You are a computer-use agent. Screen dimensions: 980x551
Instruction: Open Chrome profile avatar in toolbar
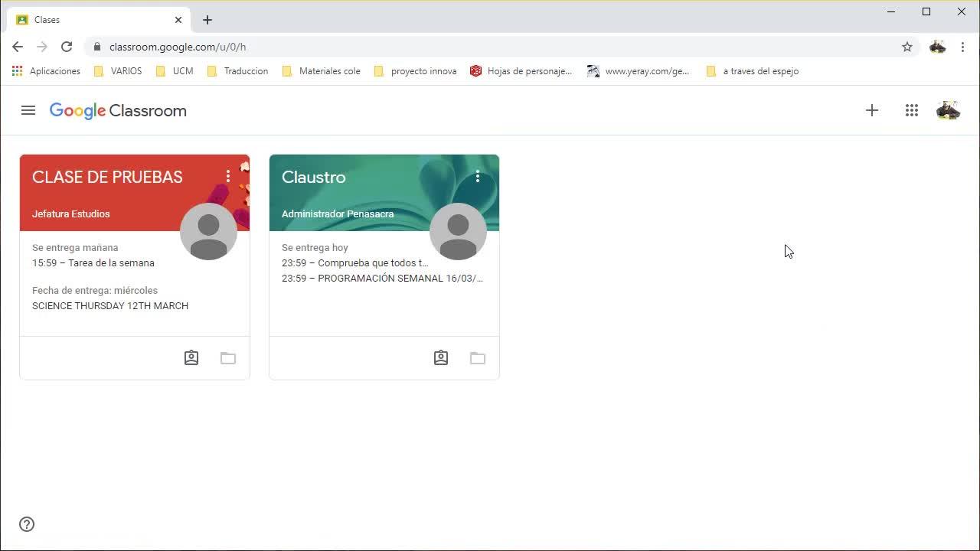click(937, 47)
